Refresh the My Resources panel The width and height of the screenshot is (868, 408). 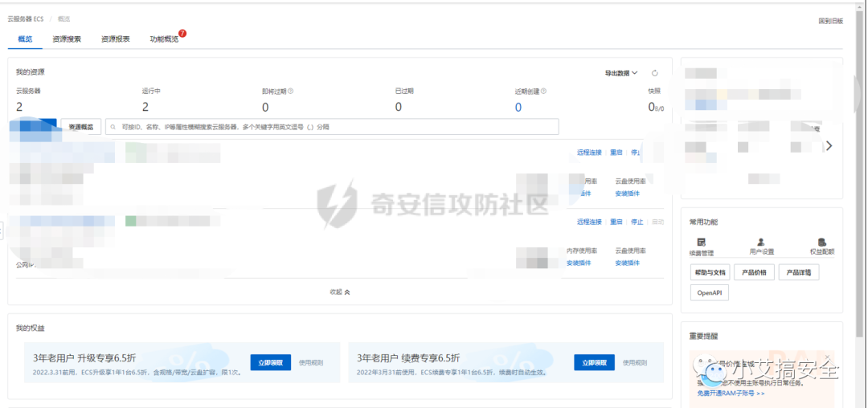click(x=655, y=73)
